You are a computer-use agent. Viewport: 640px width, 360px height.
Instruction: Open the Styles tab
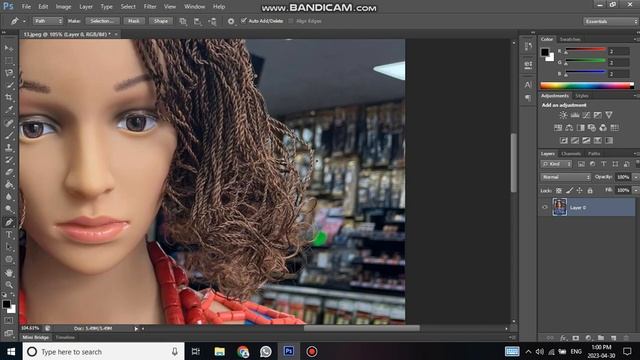(x=582, y=96)
